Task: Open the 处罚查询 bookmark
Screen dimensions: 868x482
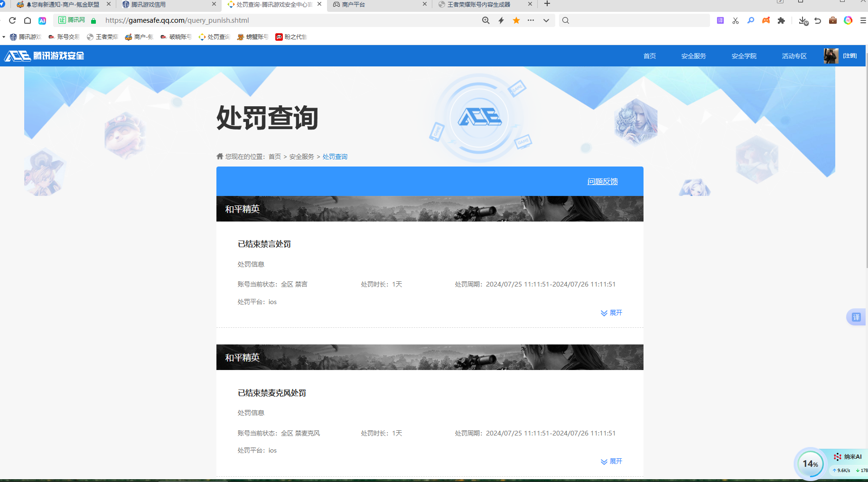Action: 214,37
